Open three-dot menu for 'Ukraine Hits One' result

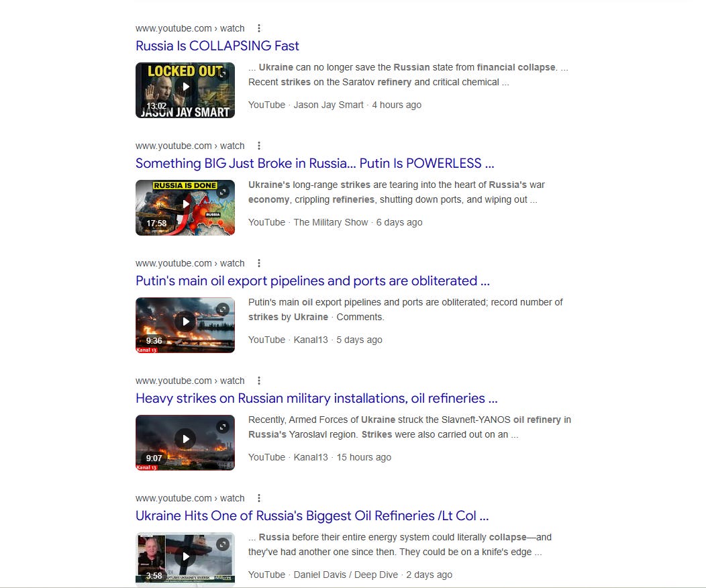pos(259,499)
